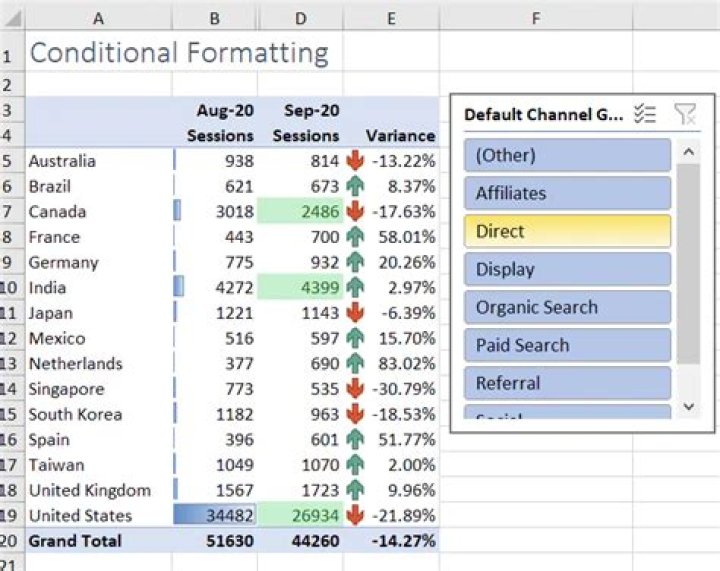Click Brazil's green up arrow icon
This screenshot has width=720, height=571.
point(354,186)
